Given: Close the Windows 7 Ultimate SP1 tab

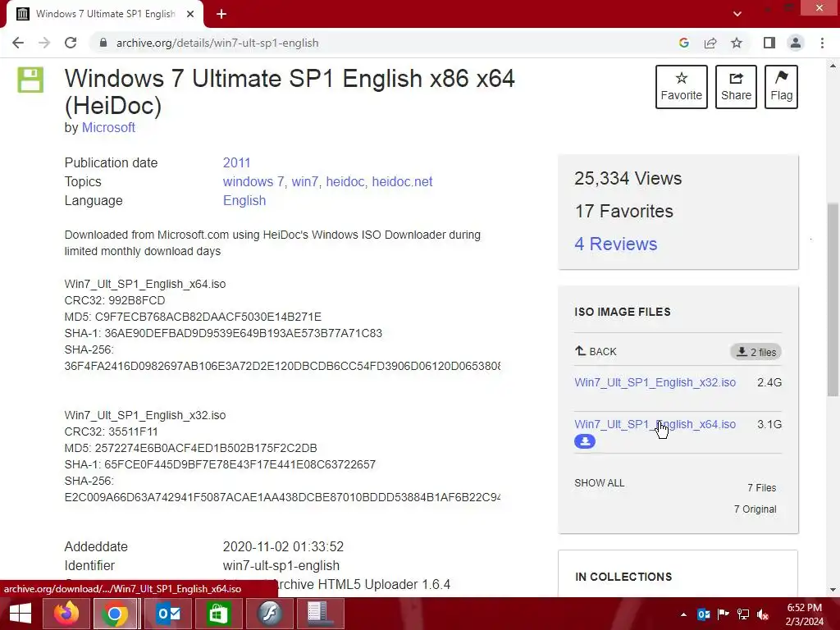Looking at the screenshot, I should [x=190, y=14].
